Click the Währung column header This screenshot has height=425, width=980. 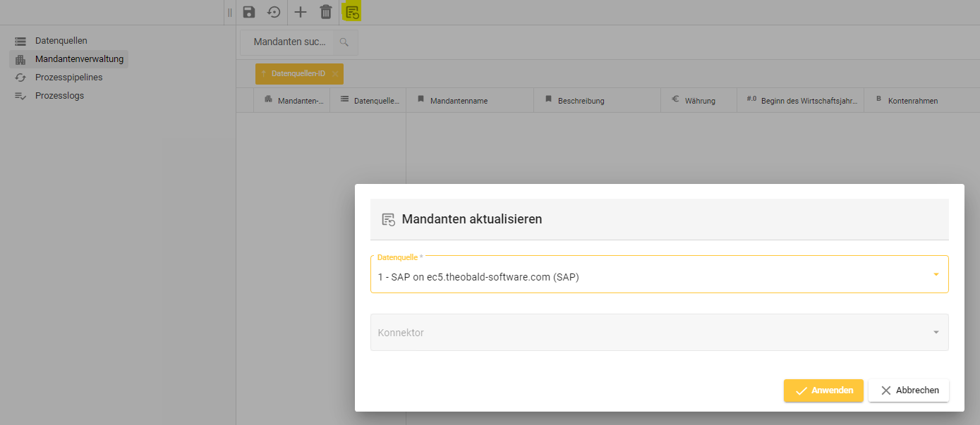pos(698,100)
